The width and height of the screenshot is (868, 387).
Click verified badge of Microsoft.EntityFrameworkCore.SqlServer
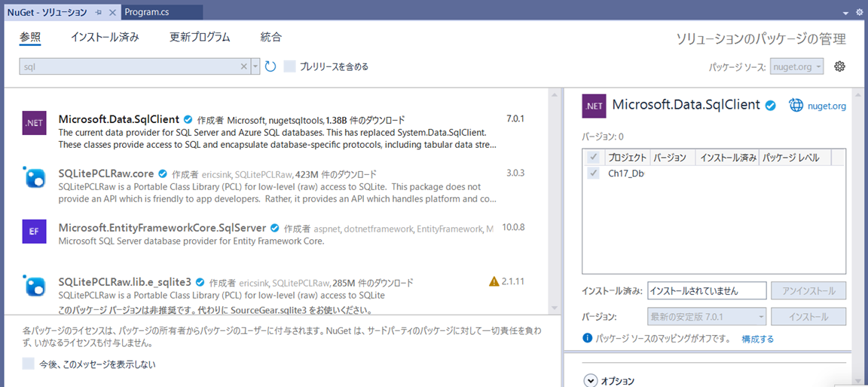click(x=275, y=228)
